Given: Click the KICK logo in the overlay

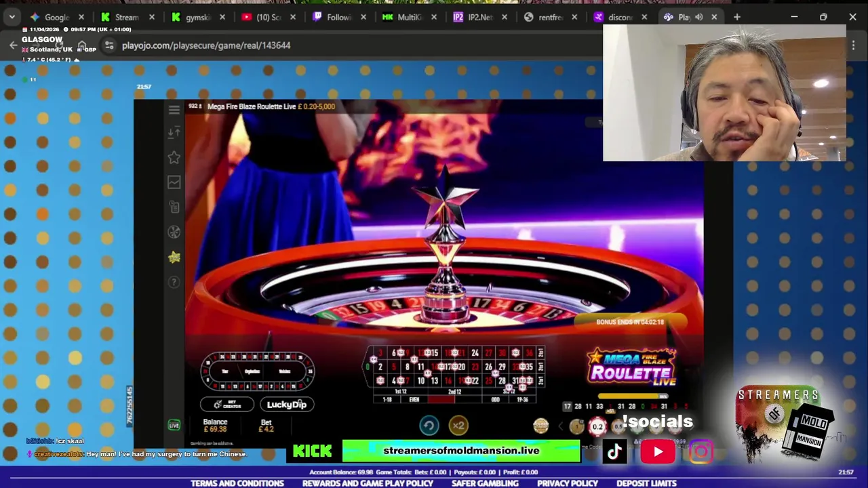Looking at the screenshot, I should pyautogui.click(x=312, y=451).
